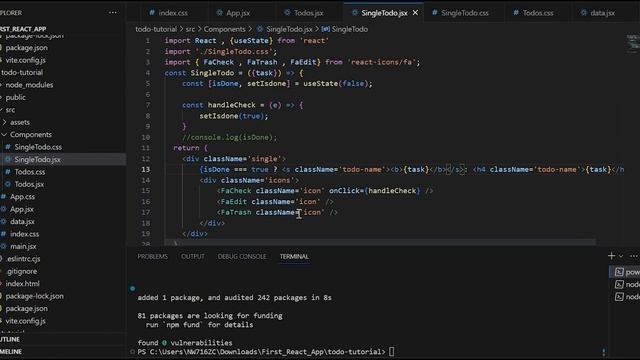
Task: Expand the assets folder chevron
Action: [4, 122]
